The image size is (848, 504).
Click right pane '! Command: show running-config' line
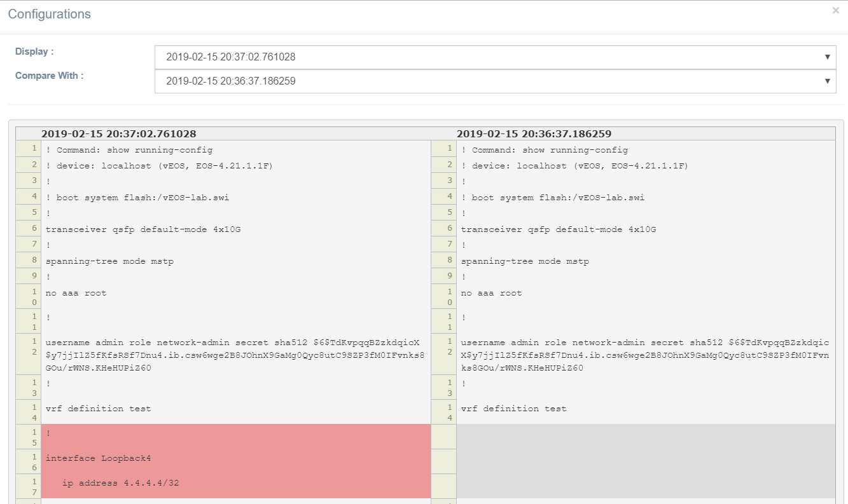[545, 150]
